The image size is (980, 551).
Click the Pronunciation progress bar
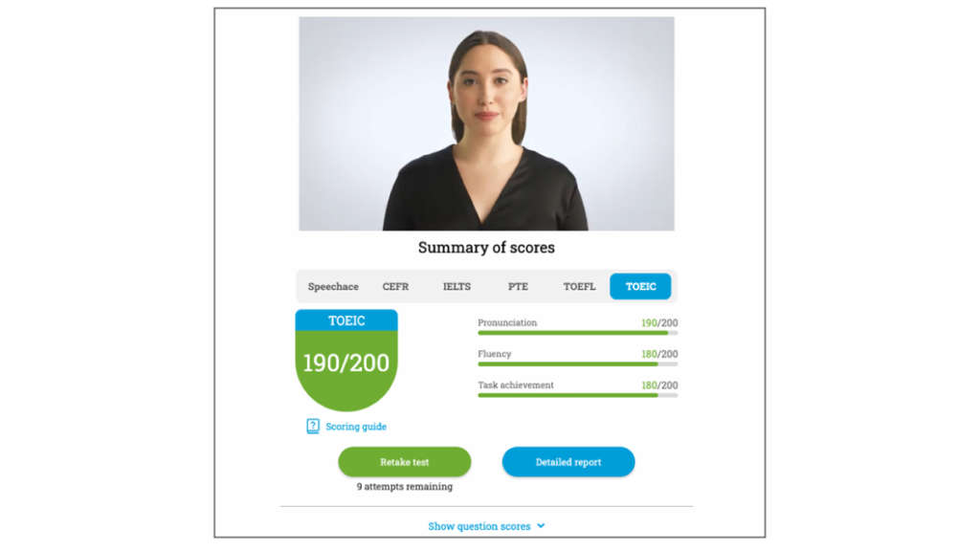(x=578, y=333)
